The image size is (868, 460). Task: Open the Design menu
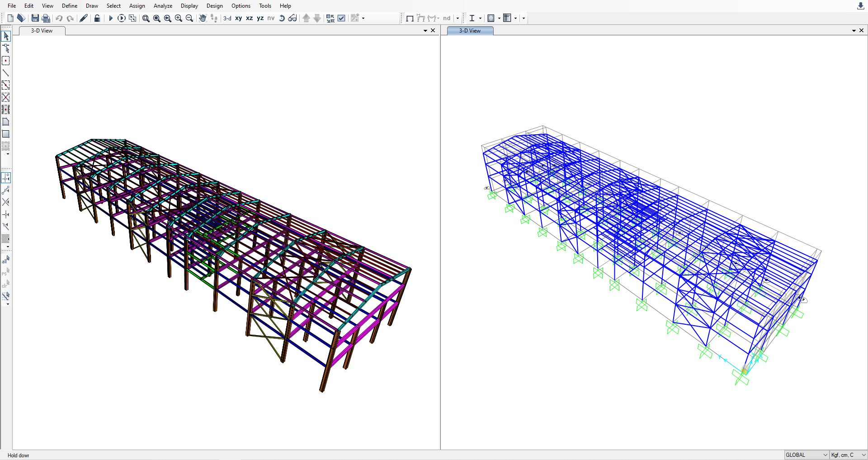(214, 6)
